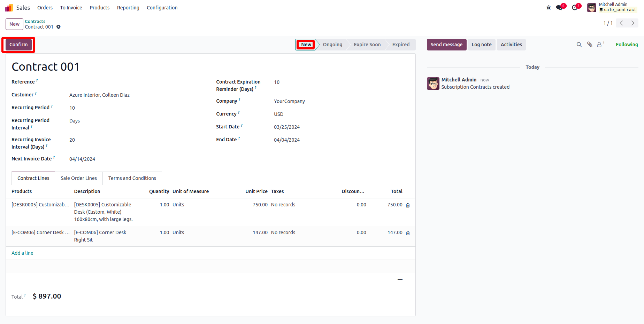This screenshot has width=644, height=324.
Task: Toggle the Following button
Action: 627,45
